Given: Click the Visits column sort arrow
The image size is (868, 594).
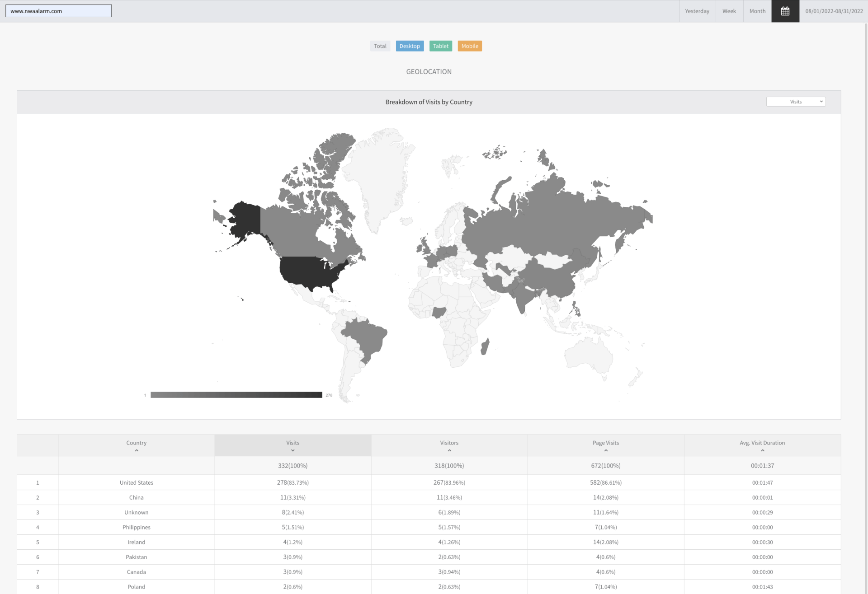Looking at the screenshot, I should click(x=292, y=450).
